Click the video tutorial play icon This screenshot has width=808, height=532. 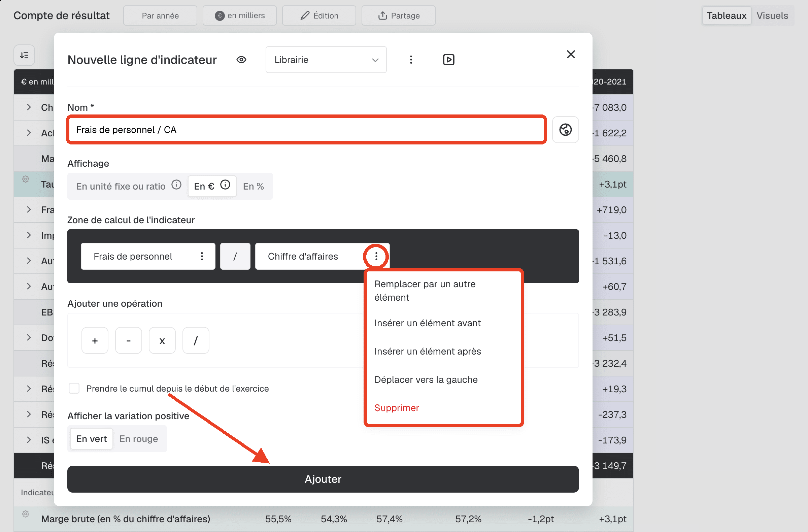tap(448, 60)
